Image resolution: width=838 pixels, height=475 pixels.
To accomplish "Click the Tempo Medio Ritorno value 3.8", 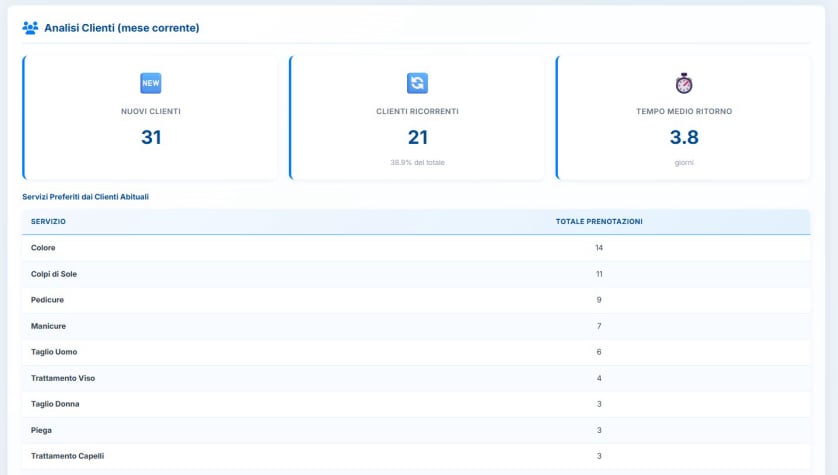I will click(684, 137).
